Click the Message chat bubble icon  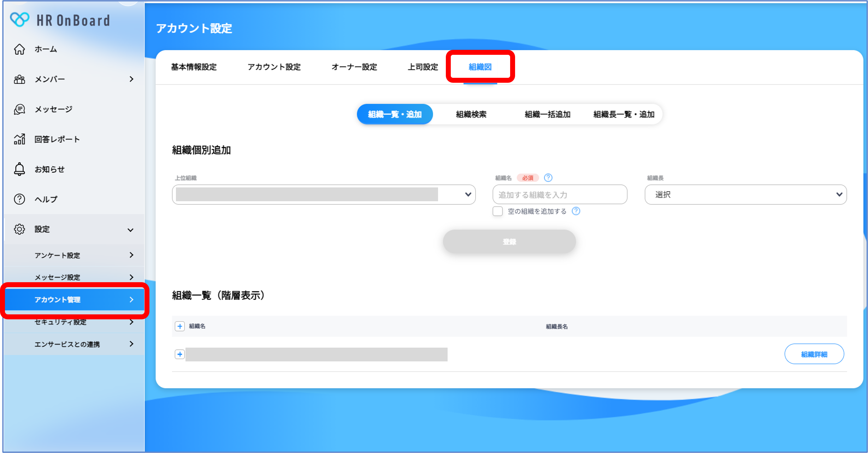coord(19,109)
